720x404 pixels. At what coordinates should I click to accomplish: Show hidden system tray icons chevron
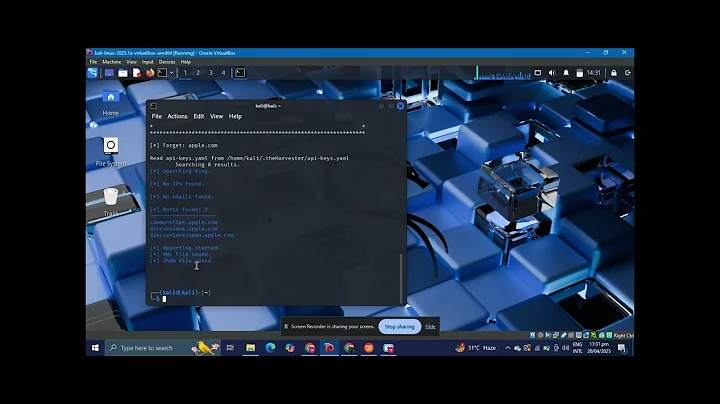(x=507, y=348)
